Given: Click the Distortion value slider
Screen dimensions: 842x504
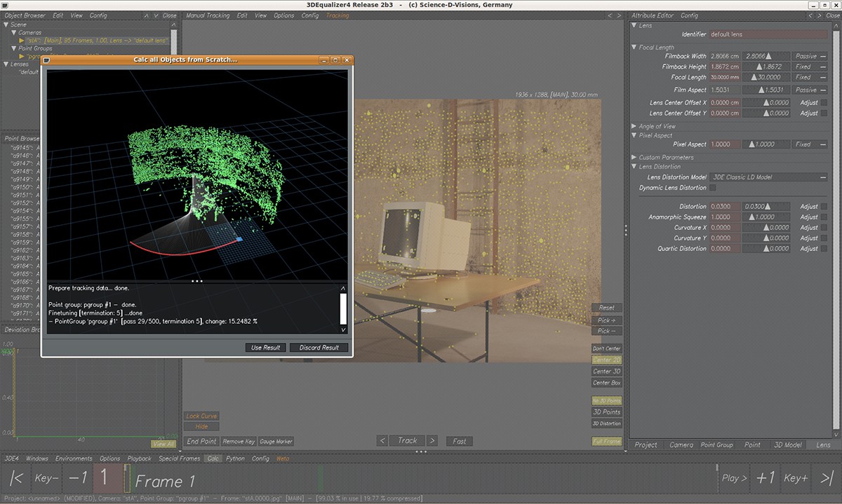Looking at the screenshot, I should pyautogui.click(x=766, y=207).
